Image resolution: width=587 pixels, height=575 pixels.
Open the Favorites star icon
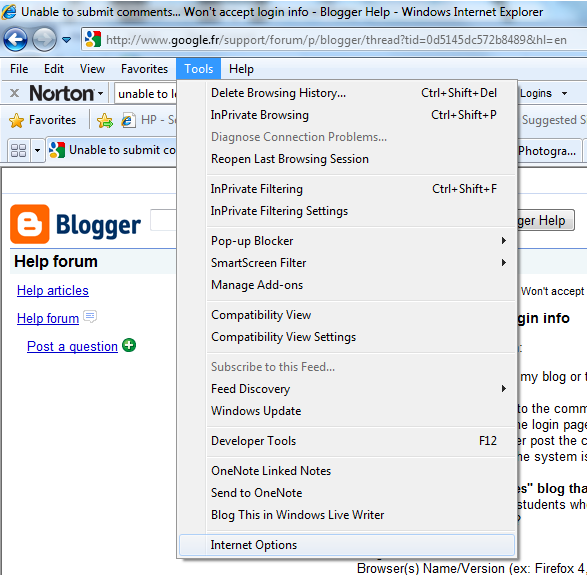[x=16, y=121]
